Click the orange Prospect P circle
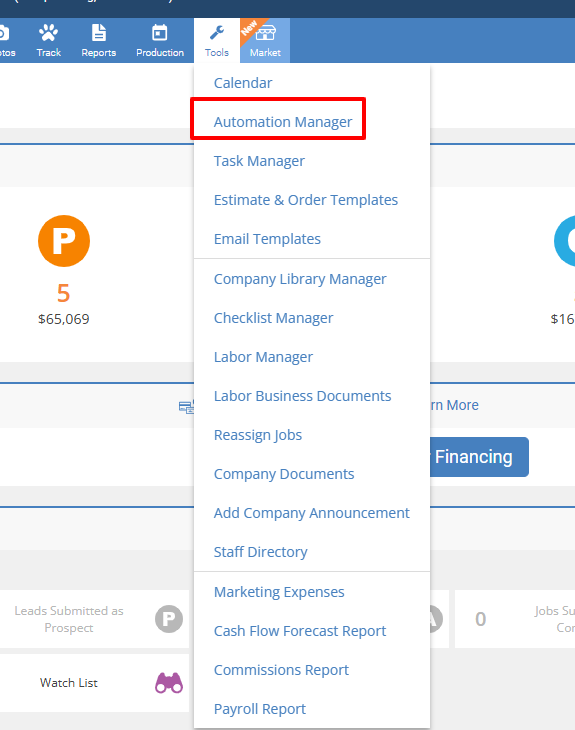 click(64, 241)
